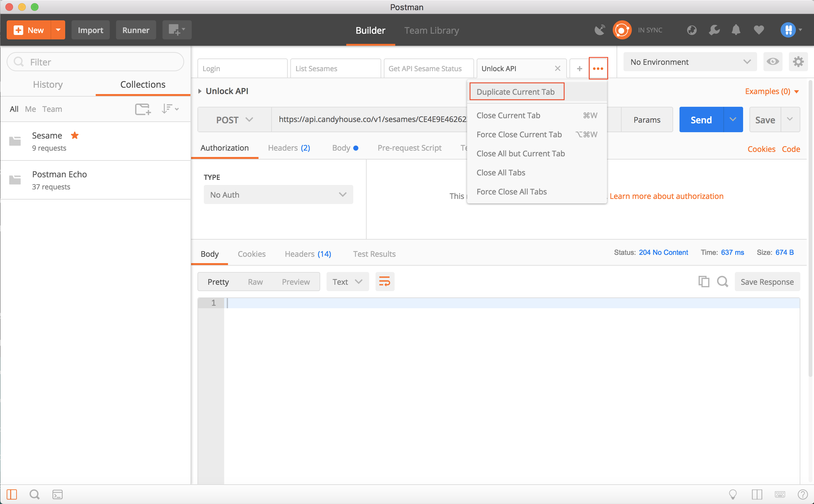Image resolution: width=814 pixels, height=504 pixels.
Task: Filter collections by Me
Action: [x=30, y=109]
